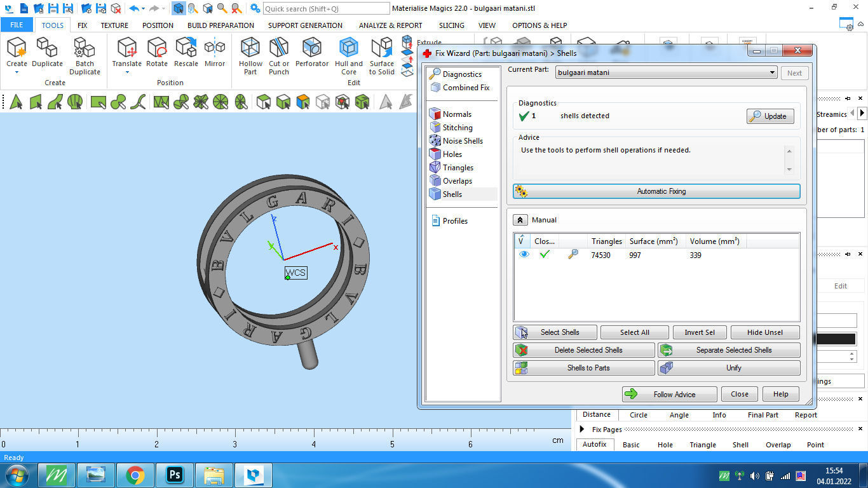Click the orange-top cube marking icon
Screen dimensions: 868x488
[x=303, y=102]
